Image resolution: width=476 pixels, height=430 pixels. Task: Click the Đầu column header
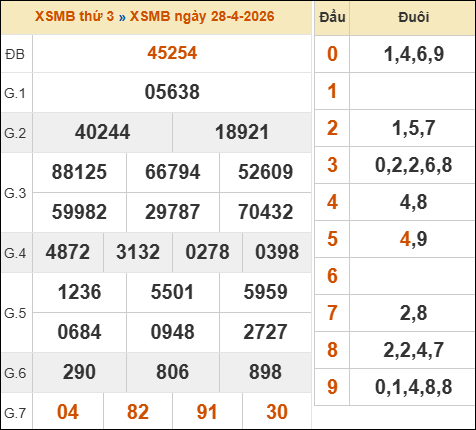(332, 17)
